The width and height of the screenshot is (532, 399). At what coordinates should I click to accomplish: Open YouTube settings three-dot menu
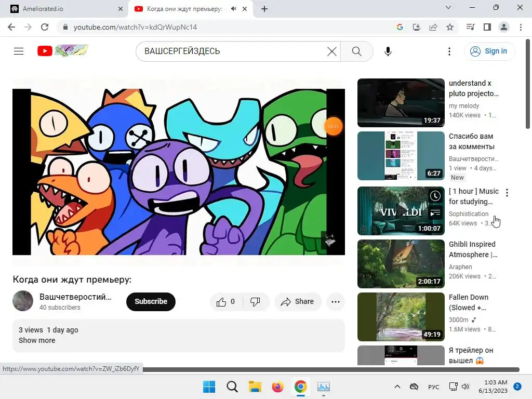pyautogui.click(x=449, y=51)
